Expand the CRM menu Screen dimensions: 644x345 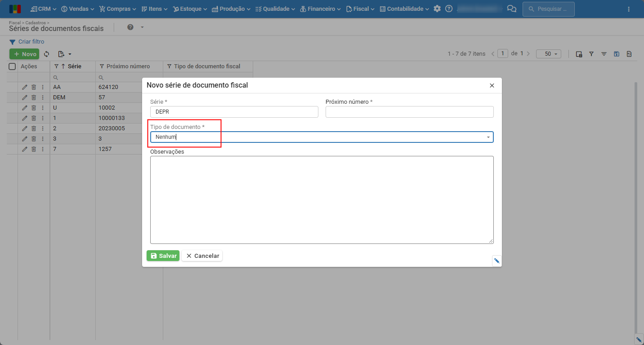44,9
